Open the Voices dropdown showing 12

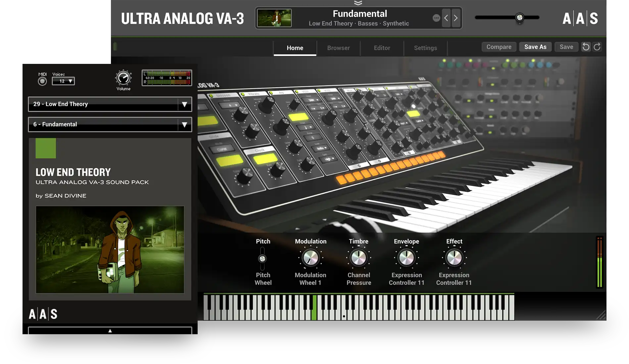pos(63,81)
